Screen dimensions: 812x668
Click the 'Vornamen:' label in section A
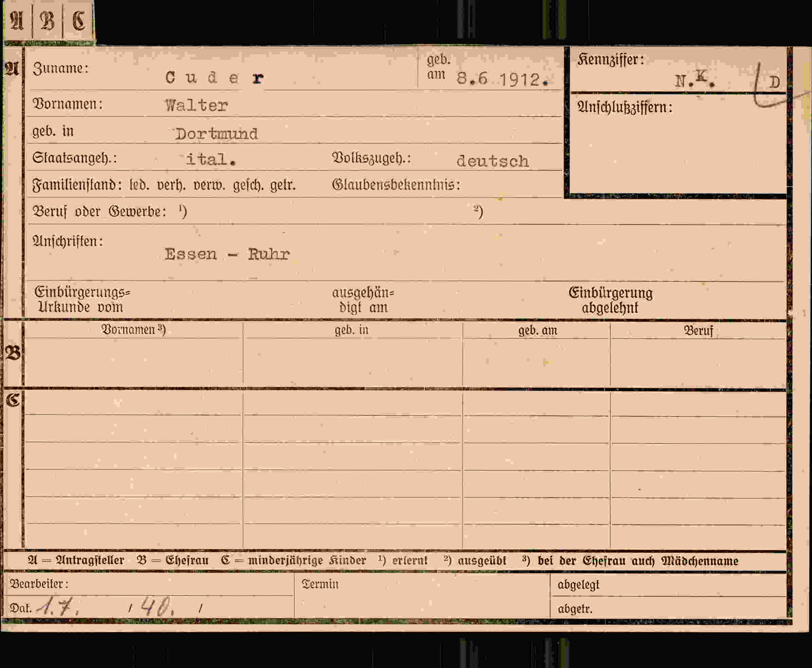coord(68,104)
